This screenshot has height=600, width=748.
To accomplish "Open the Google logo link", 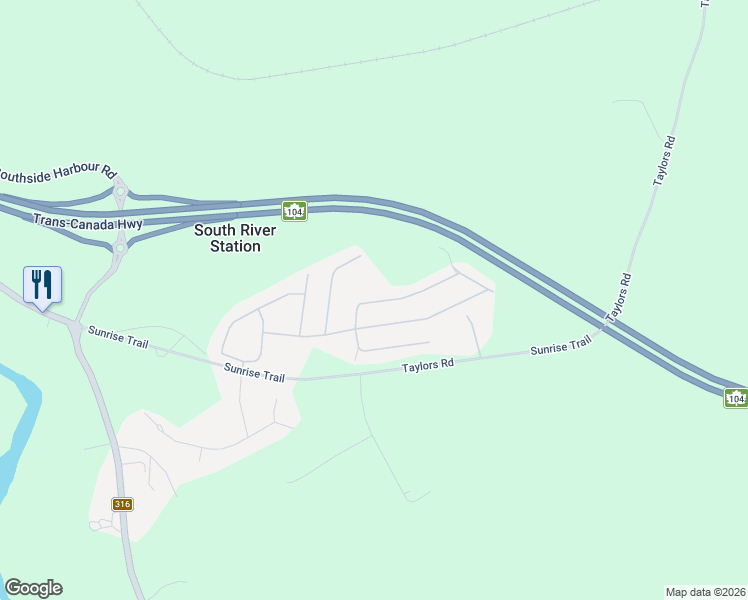I will [x=34, y=588].
